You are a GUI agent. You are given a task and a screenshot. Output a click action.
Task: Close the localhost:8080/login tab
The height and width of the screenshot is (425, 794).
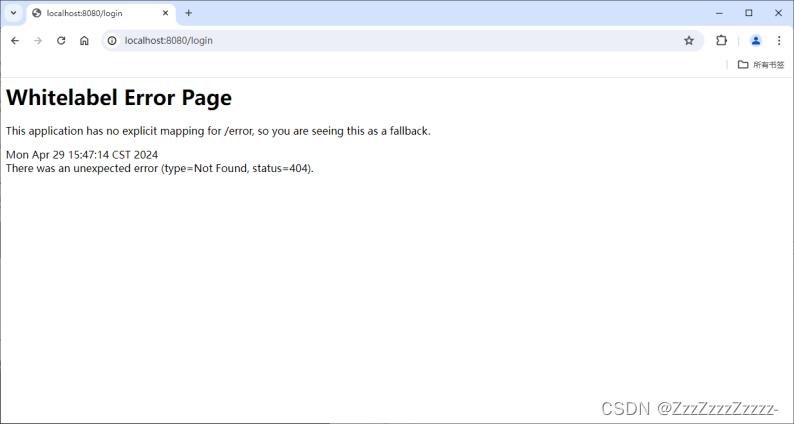pos(165,13)
